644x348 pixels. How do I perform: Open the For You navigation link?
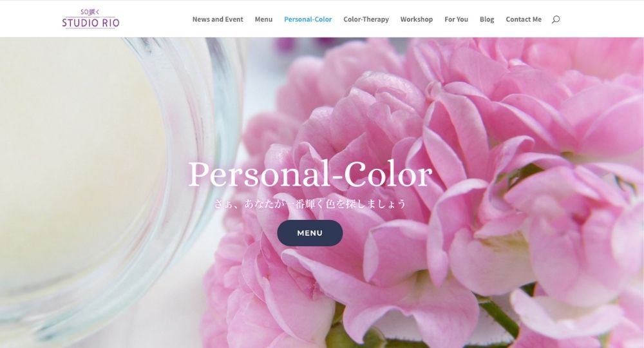pos(457,19)
